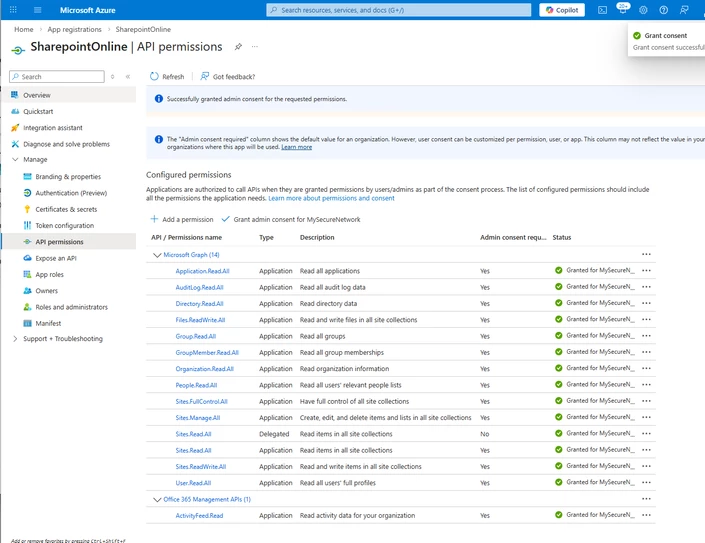The image size is (705, 543).
Task: Collapse the Microsoft Graph (14) group
Action: pos(157,255)
